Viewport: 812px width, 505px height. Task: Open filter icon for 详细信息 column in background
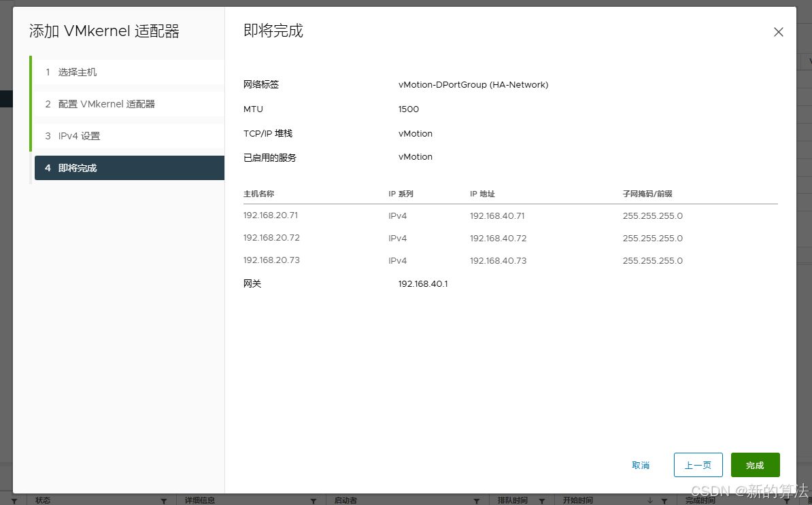tap(313, 501)
